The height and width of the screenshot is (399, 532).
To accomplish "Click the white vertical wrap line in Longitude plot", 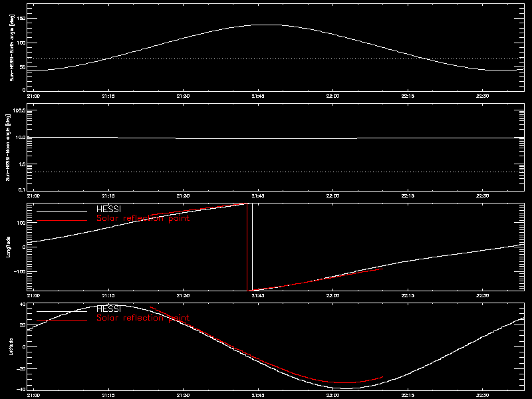I will point(253,247).
